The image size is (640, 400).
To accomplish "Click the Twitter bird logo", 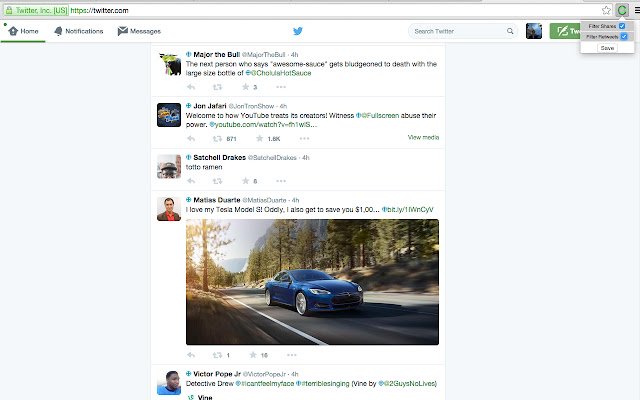I will 298,31.
